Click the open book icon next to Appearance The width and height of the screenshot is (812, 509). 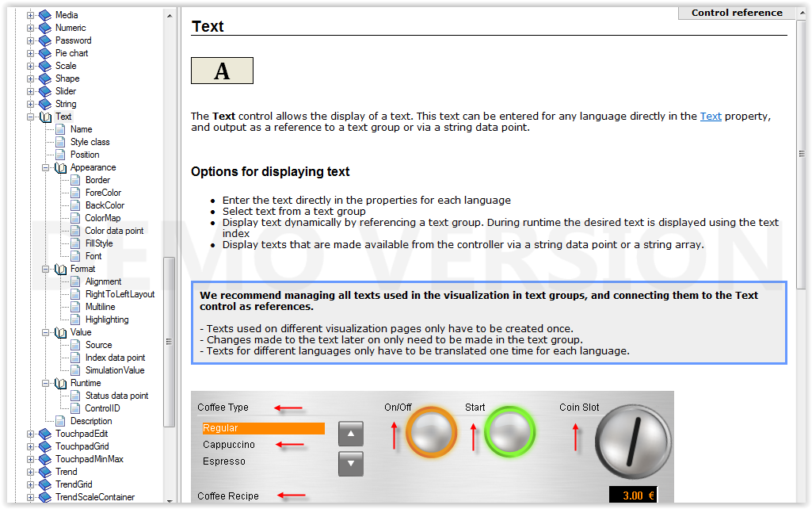click(x=60, y=167)
